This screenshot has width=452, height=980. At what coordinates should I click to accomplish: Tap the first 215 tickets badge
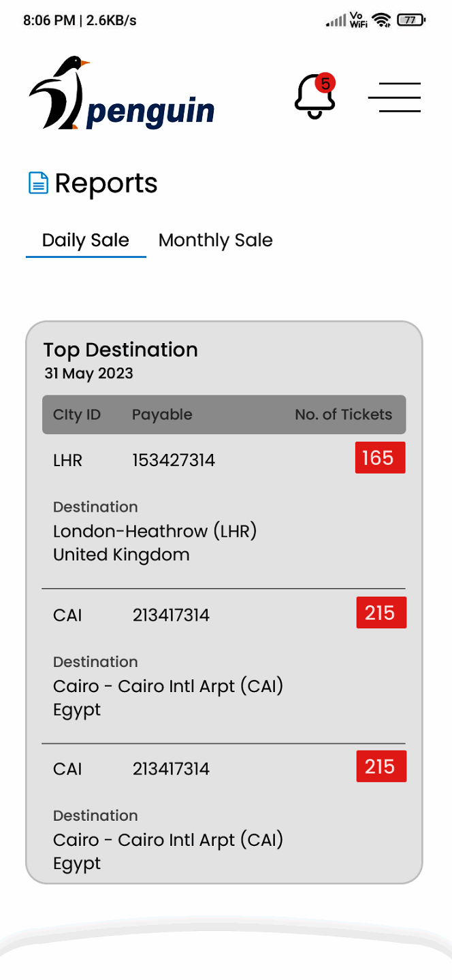381,612
